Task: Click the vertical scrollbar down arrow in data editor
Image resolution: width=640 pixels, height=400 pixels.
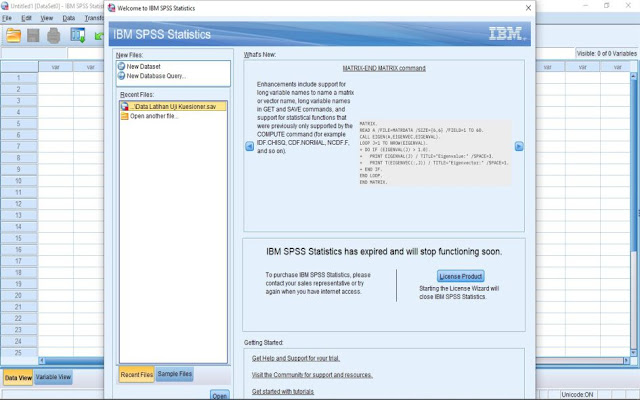Action: tap(633, 353)
